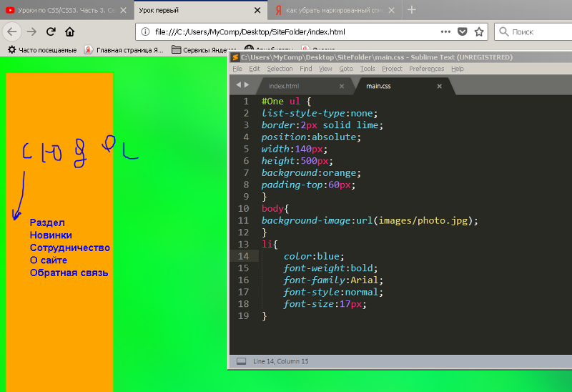Open page actions three-dots menu

coord(445,31)
